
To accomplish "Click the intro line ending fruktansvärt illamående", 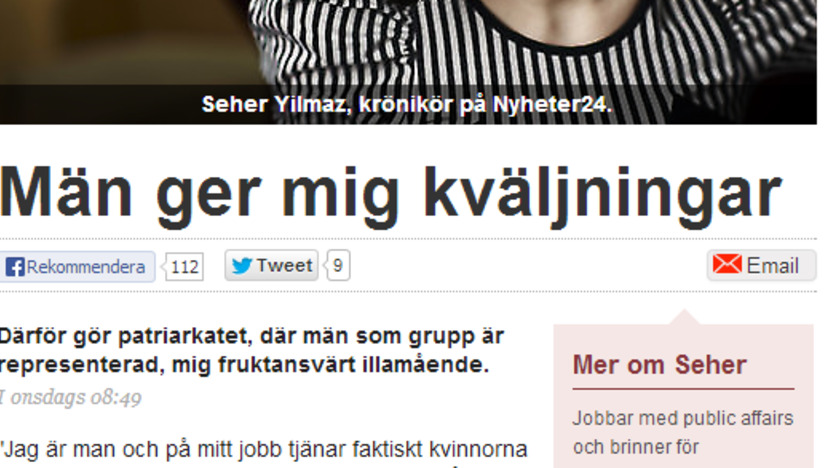I will click(x=244, y=365).
